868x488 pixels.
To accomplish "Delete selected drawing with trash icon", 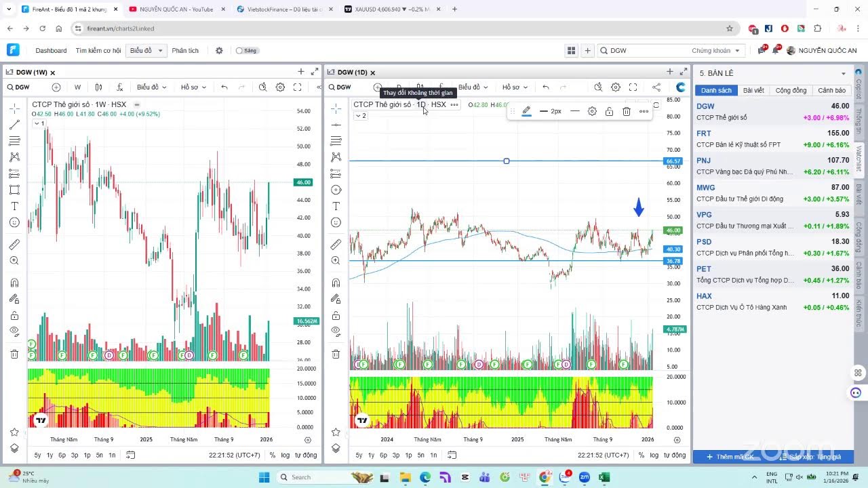I will pyautogui.click(x=627, y=111).
